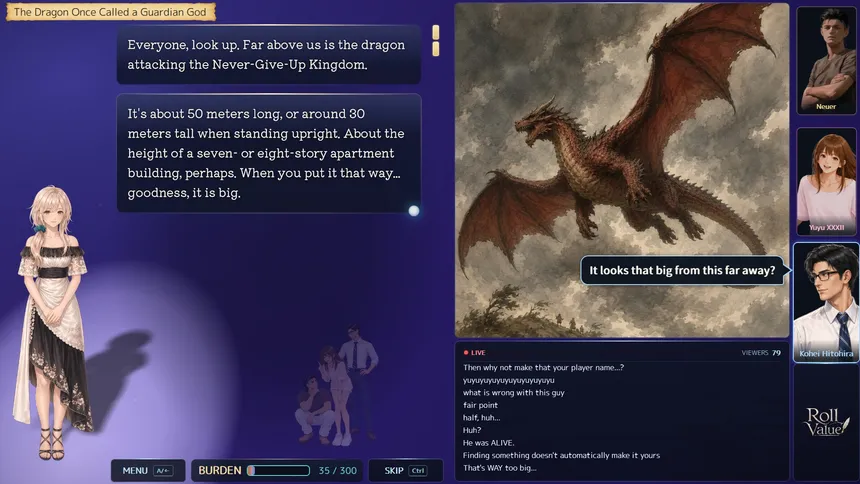
Task: Click the SKIP button
Action: [x=406, y=470]
